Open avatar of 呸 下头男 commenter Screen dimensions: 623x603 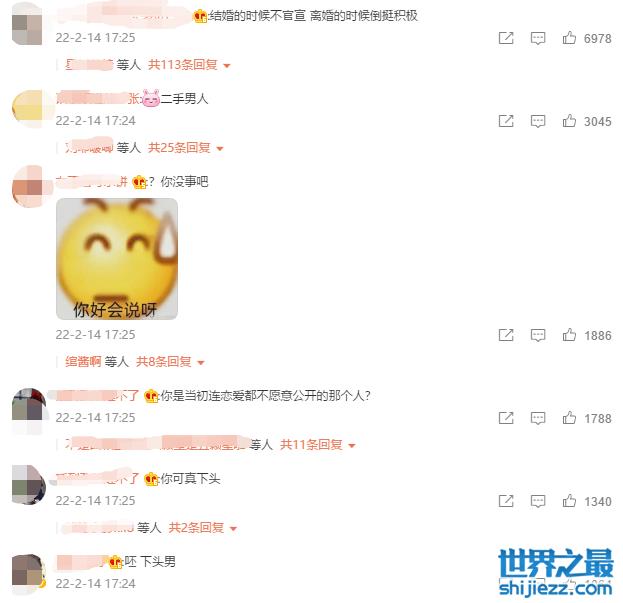(29, 570)
